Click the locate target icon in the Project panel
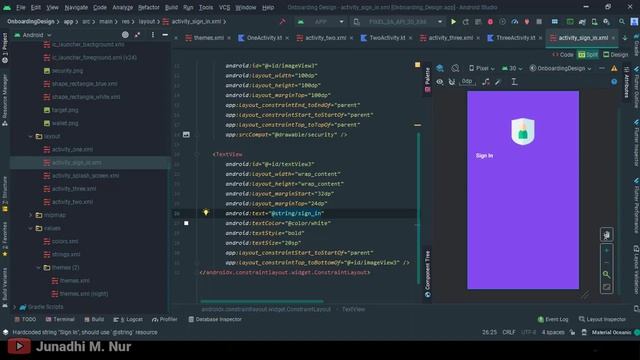This screenshot has width=640, height=360. 125,35
